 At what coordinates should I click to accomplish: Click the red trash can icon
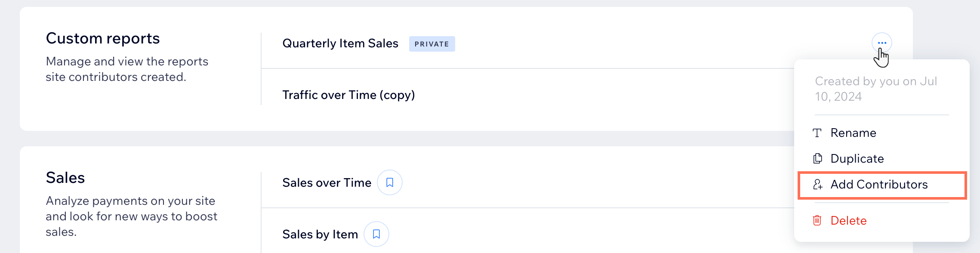(x=817, y=221)
